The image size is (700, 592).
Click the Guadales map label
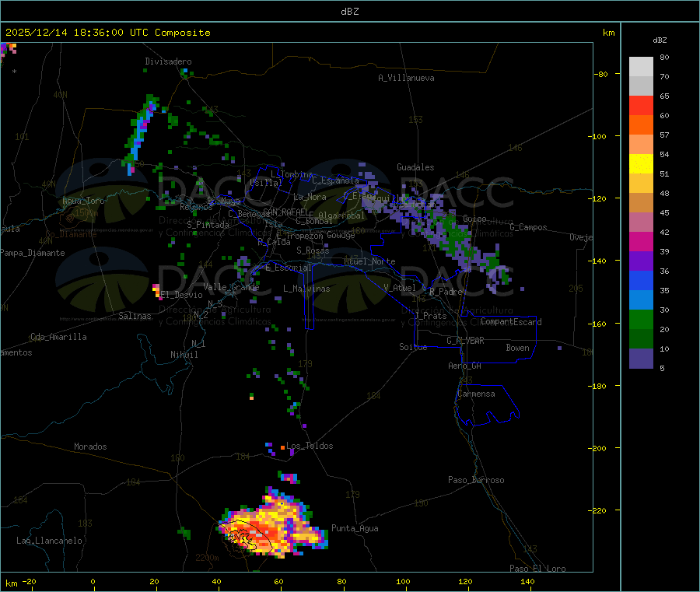coord(415,167)
